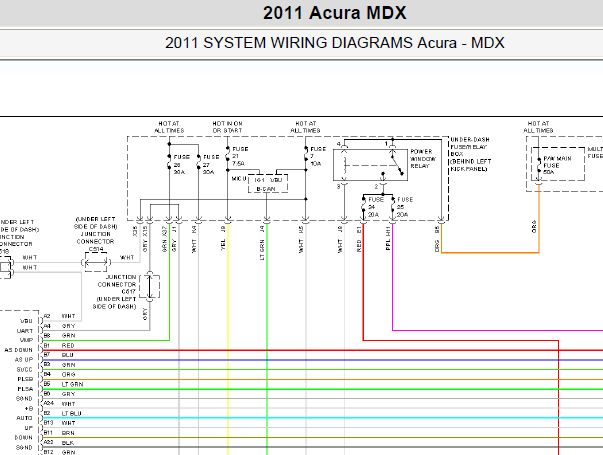Image resolution: width=603 pixels, height=455 pixels.
Task: Click the GRY J1 wire label
Action: pos(174,239)
